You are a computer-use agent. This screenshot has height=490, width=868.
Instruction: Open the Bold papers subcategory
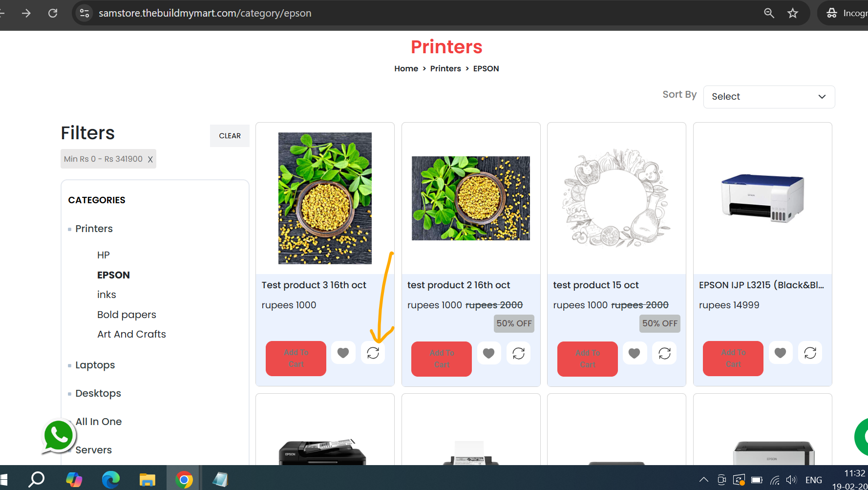(x=127, y=315)
